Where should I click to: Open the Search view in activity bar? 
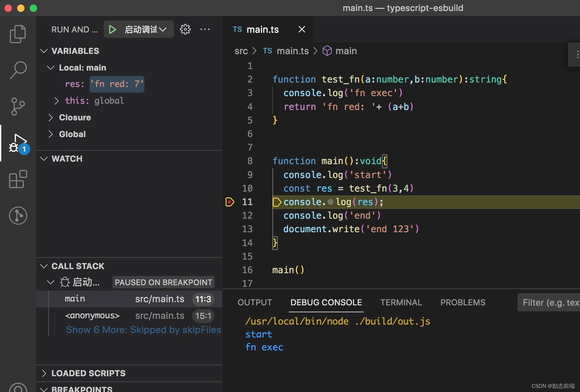18,70
